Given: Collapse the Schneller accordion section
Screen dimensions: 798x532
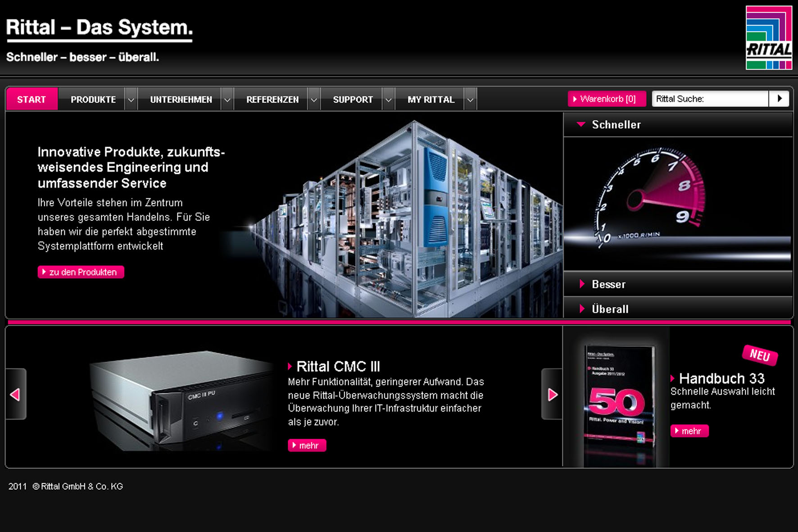Looking at the screenshot, I should [678, 125].
